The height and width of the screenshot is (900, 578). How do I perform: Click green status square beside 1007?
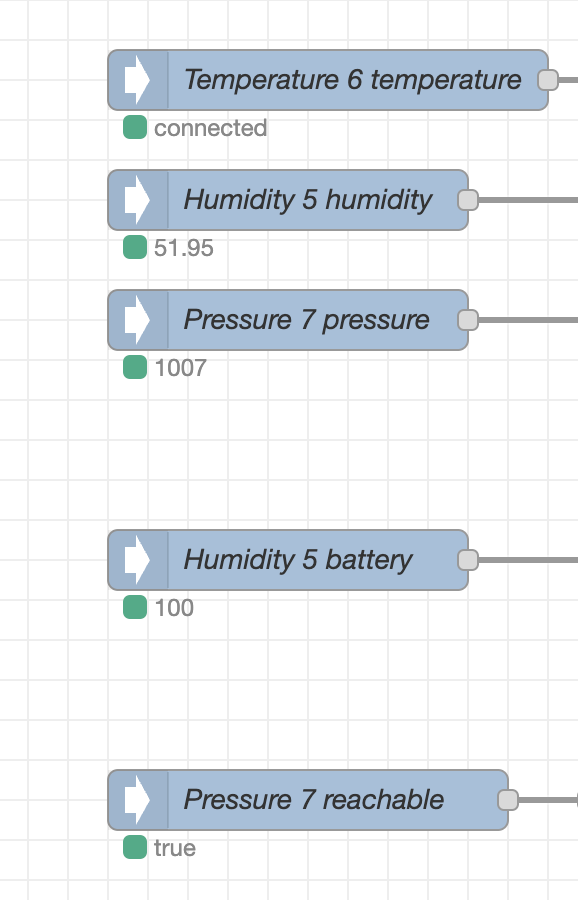point(135,367)
